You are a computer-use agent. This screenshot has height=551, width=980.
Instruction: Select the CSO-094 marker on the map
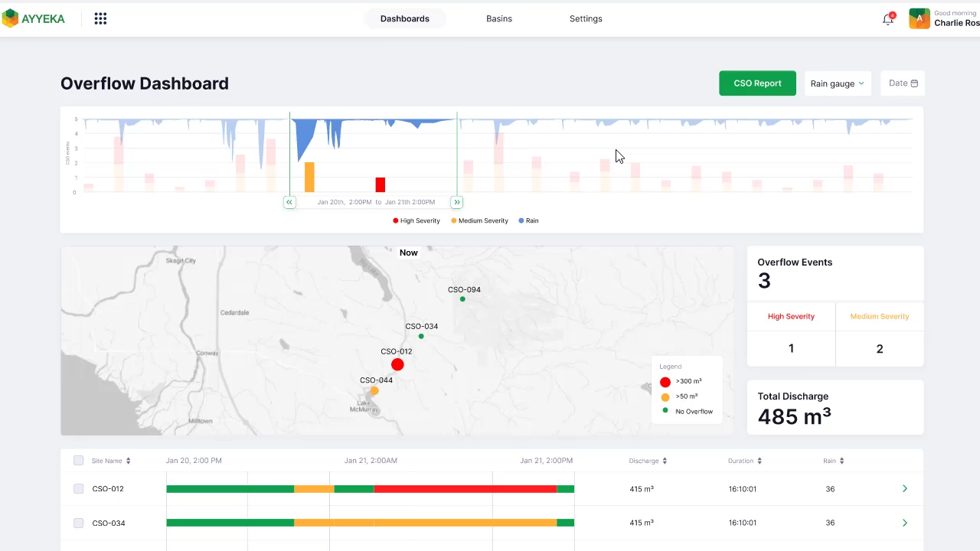462,299
